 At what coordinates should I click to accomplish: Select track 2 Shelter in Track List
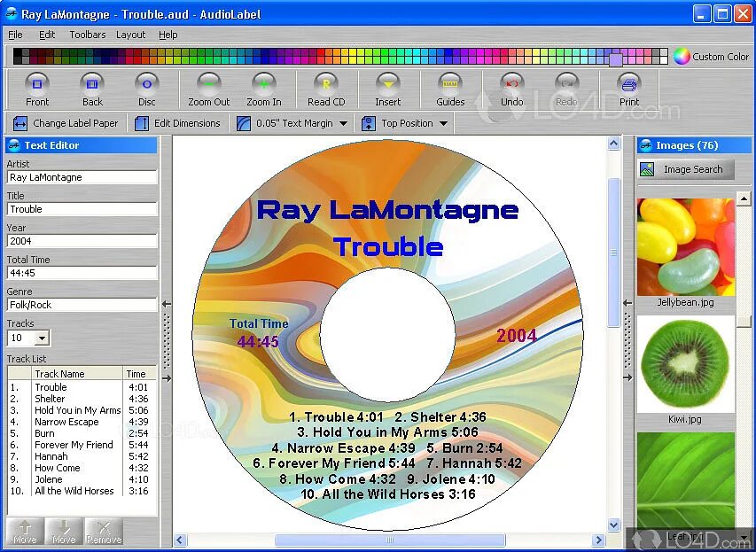click(x=81, y=399)
